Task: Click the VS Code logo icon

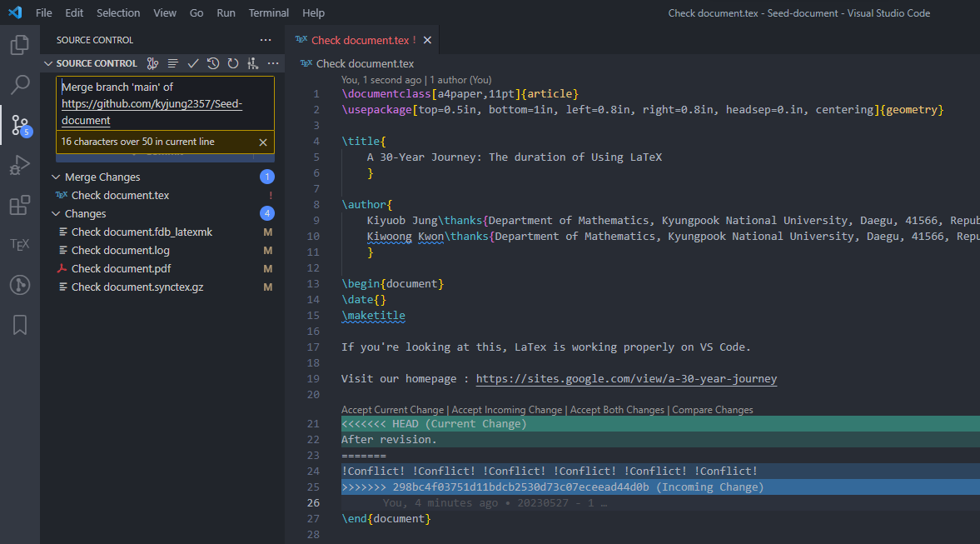Action: (x=15, y=12)
